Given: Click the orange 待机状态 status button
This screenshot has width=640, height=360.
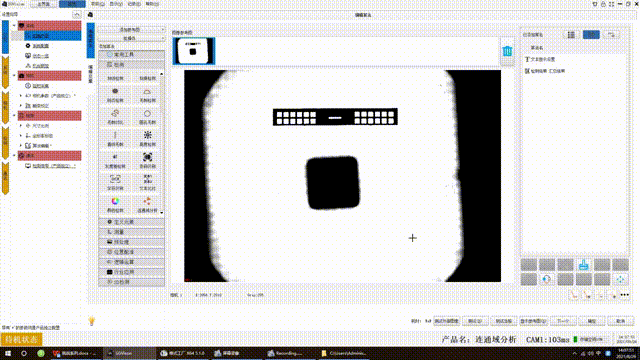Looking at the screenshot, I should tap(22, 339).
